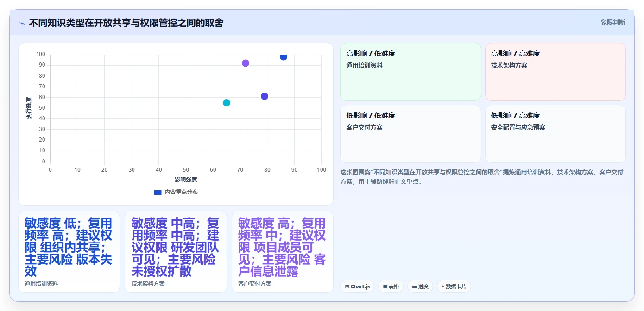The height and width of the screenshot is (311, 644).
Task: Click the 执行难度 y-axis title
Action: 29,108
